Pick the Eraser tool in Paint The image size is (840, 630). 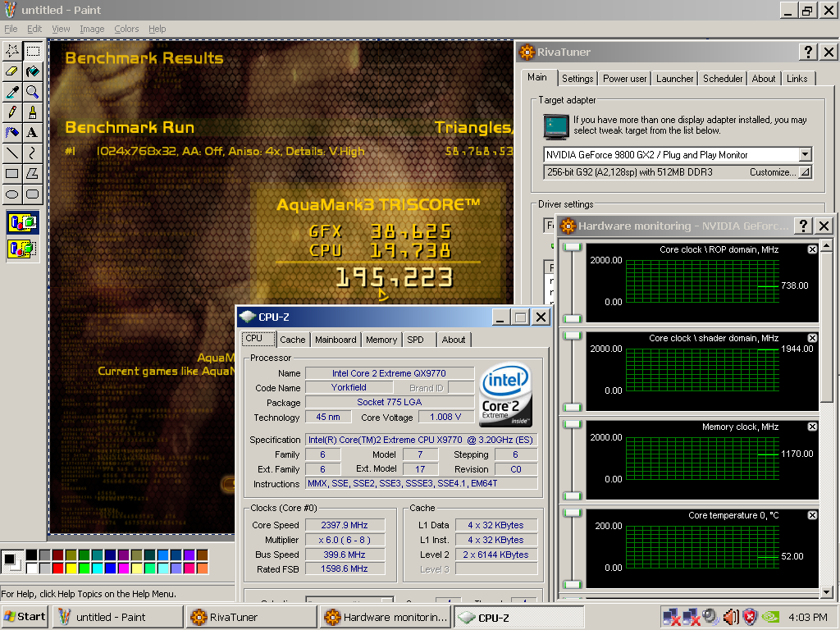[x=12, y=71]
